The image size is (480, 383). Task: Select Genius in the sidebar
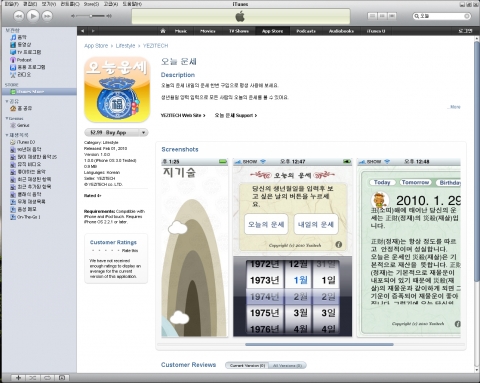coord(23,125)
